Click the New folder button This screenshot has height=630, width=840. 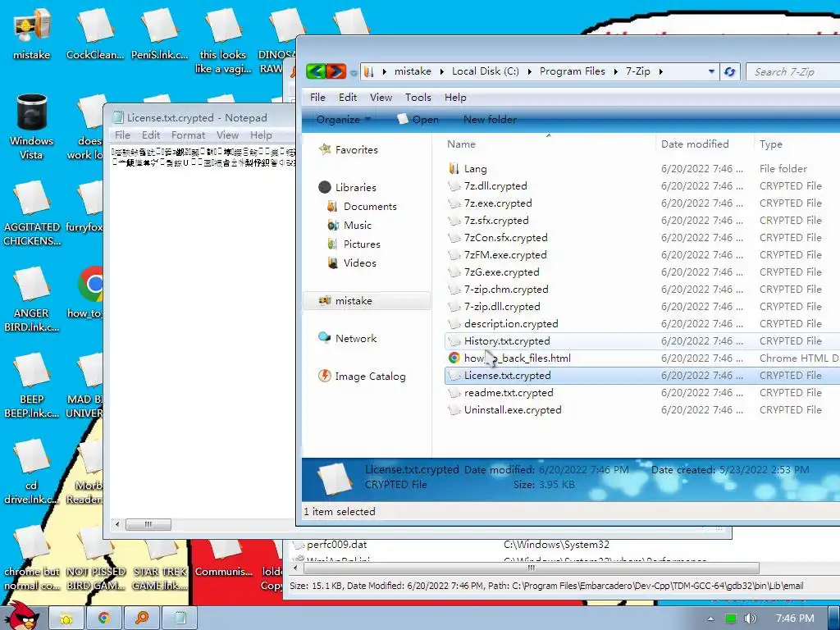(490, 120)
